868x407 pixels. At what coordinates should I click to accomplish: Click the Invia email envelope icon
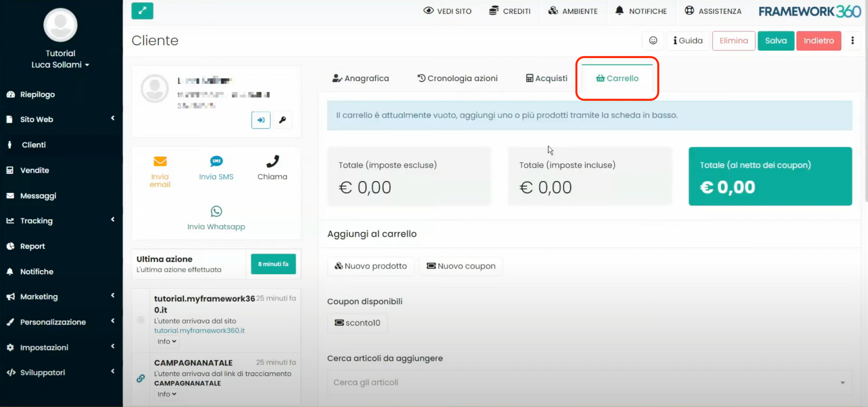click(x=160, y=161)
